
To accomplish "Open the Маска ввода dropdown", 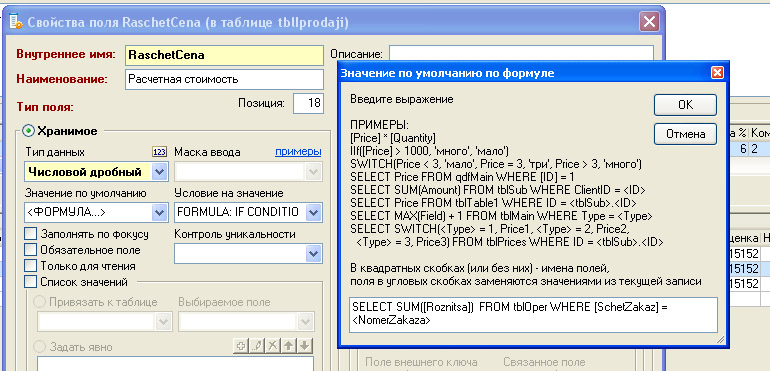I will [x=313, y=172].
